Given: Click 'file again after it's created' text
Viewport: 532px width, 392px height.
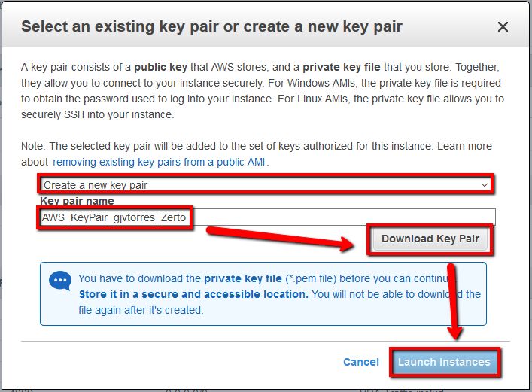Looking at the screenshot, I should coord(141,310).
